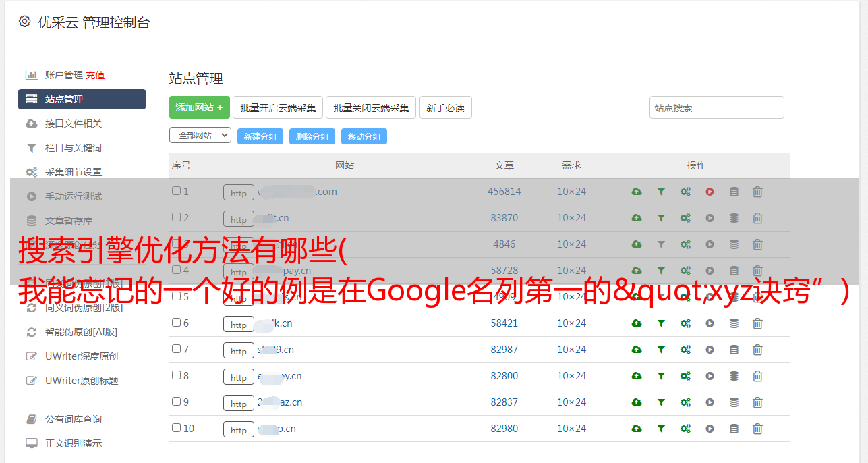
Task: Click the gears icon in row 9
Action: (685, 402)
